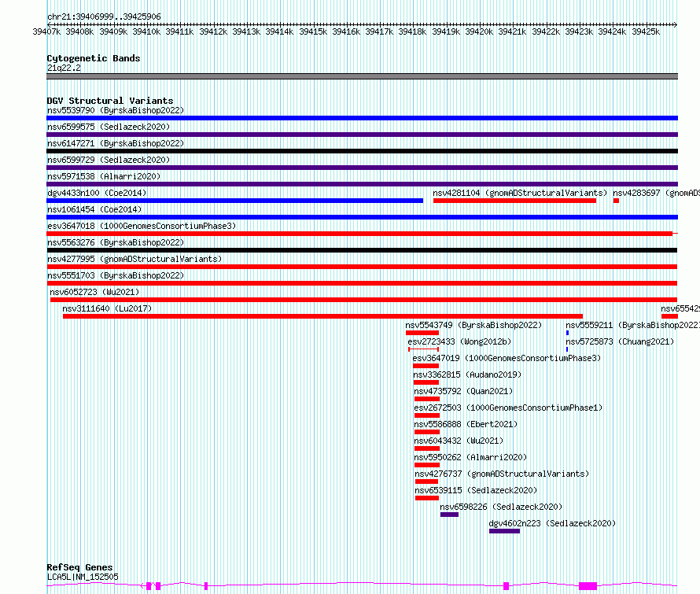Click the Cytogenetic Bands track title
Image resolution: width=700 pixels, height=594 pixels.
[x=94, y=58]
